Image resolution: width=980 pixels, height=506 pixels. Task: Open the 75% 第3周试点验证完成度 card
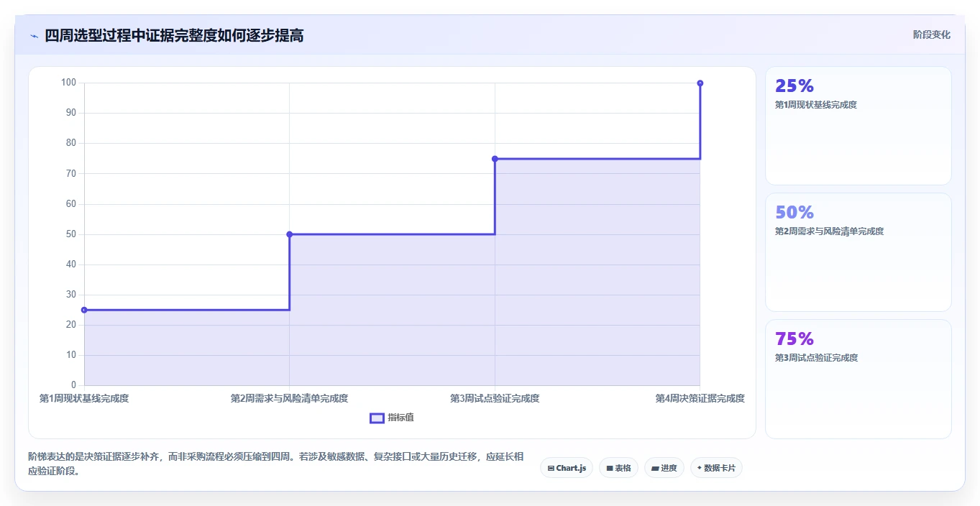pyautogui.click(x=858, y=379)
